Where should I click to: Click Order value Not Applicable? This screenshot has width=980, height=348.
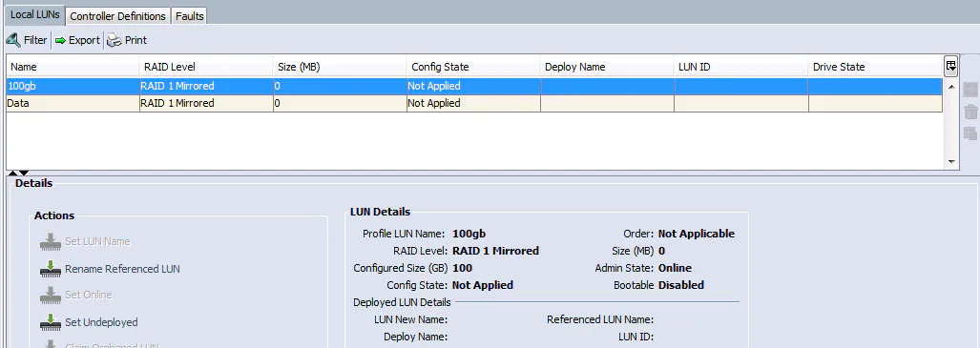(x=697, y=234)
